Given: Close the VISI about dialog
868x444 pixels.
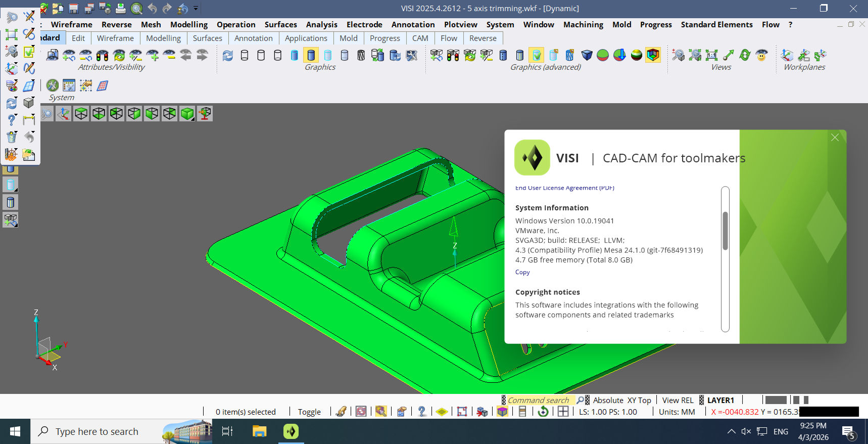Looking at the screenshot, I should tap(835, 138).
